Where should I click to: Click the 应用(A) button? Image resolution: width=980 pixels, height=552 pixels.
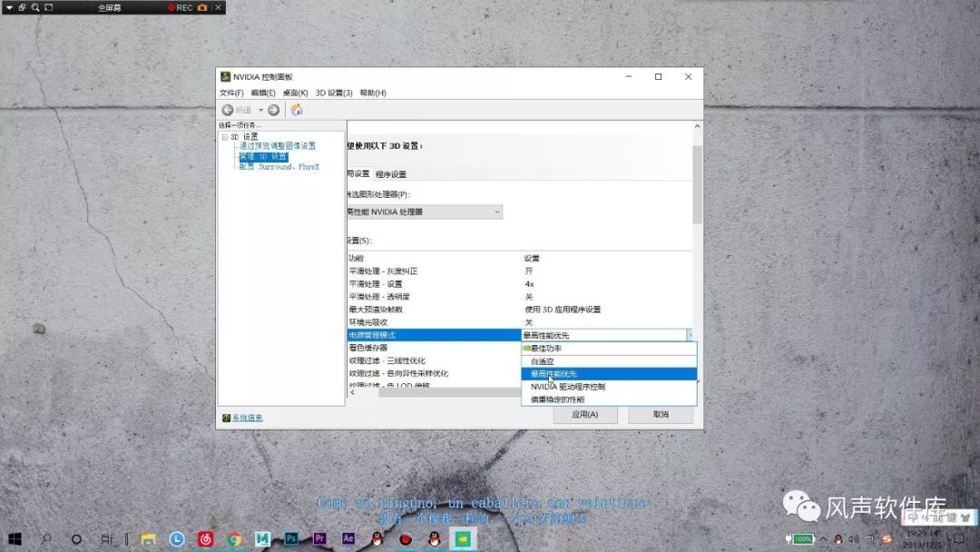coord(585,413)
